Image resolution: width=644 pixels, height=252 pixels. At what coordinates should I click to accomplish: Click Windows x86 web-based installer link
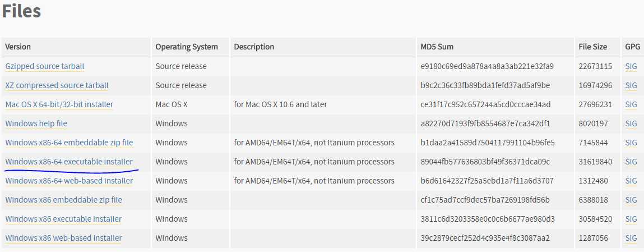(x=64, y=237)
